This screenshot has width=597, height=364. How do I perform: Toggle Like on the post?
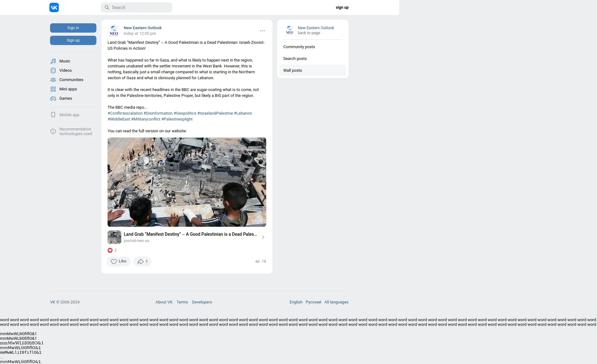pyautogui.click(x=118, y=262)
